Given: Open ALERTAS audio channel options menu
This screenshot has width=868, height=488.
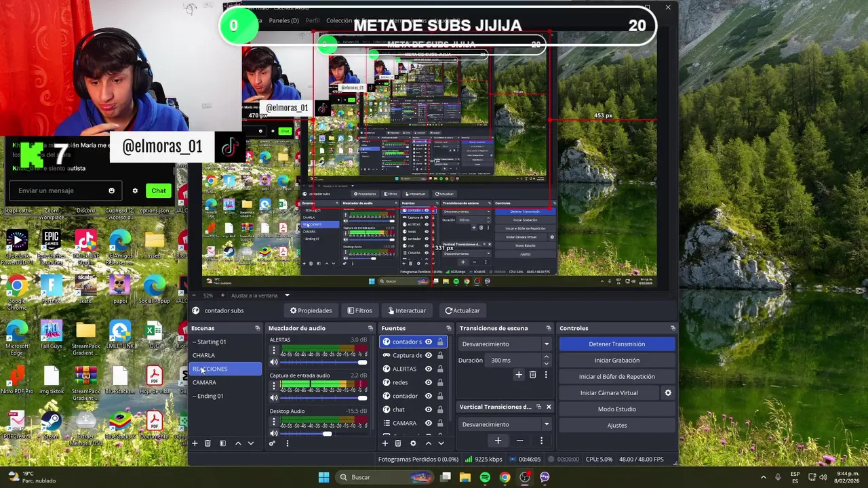Looking at the screenshot, I should (x=274, y=350).
